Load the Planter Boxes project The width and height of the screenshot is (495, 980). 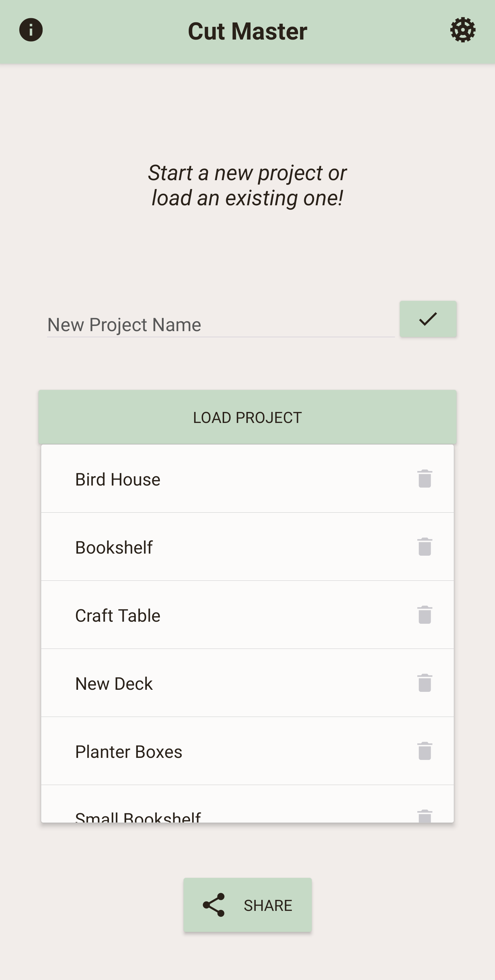(247, 751)
